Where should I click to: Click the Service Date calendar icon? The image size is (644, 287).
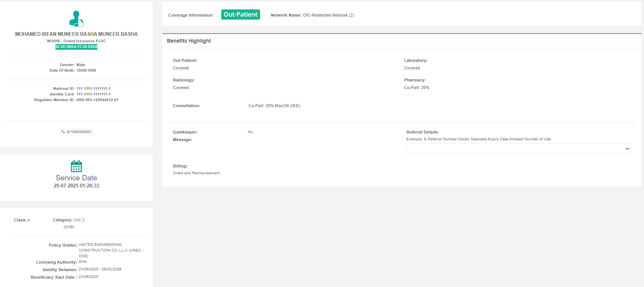[x=76, y=166]
